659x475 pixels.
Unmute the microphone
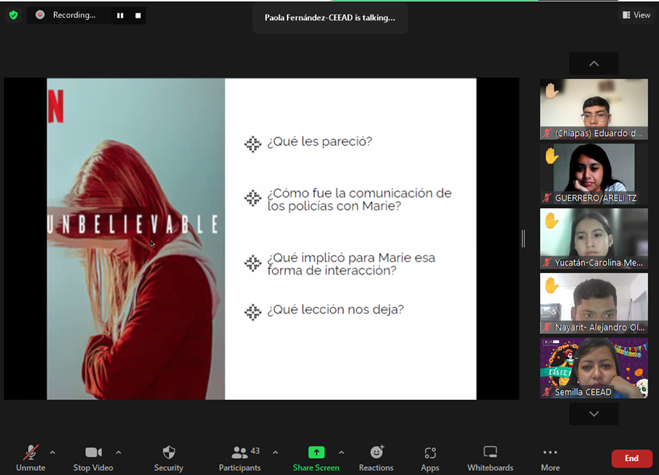click(x=30, y=458)
